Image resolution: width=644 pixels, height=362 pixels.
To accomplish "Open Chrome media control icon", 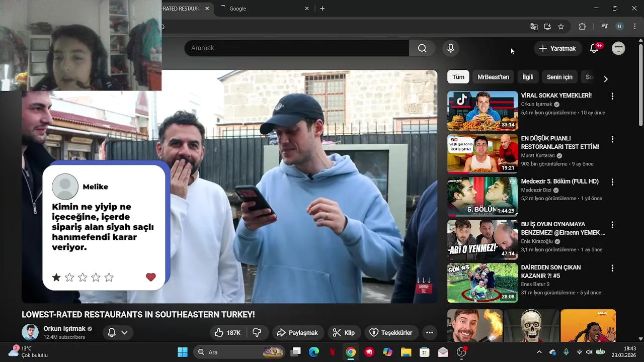I will [605, 27].
